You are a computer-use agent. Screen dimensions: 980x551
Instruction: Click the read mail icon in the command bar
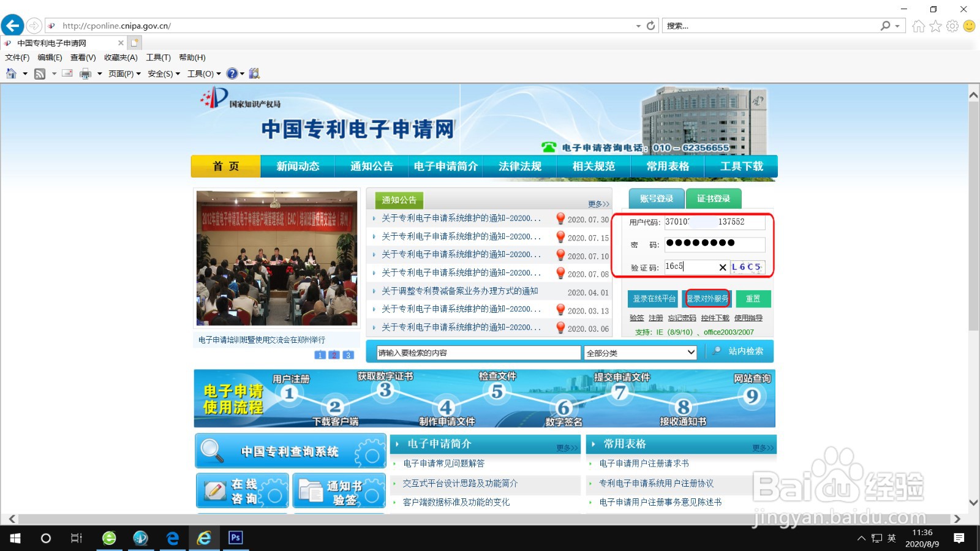(67, 73)
